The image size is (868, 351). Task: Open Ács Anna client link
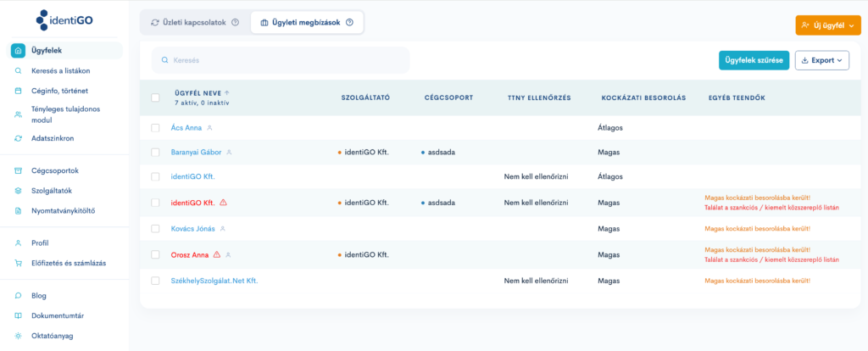point(186,128)
